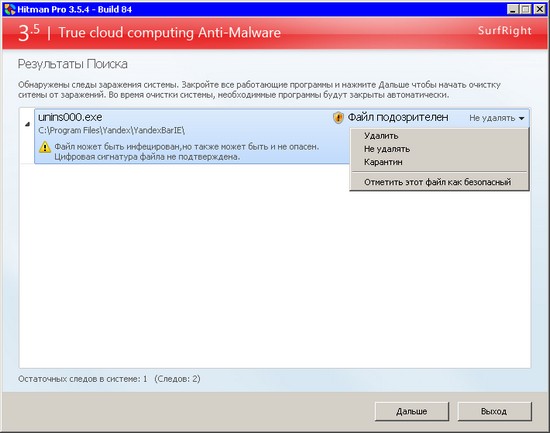Select "Карантин" from the action menu
This screenshot has width=550, height=433.
(383, 162)
